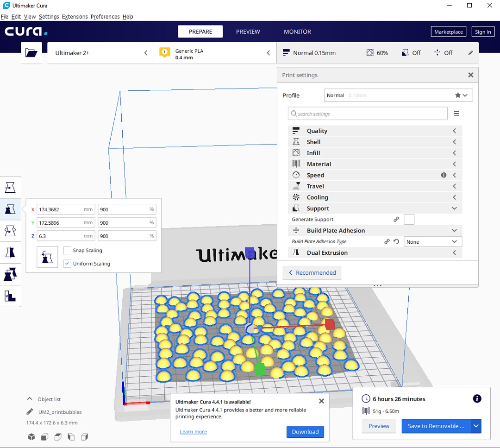500x448 pixels.
Task: Switch to the MONITOR stage tab
Action: click(298, 32)
